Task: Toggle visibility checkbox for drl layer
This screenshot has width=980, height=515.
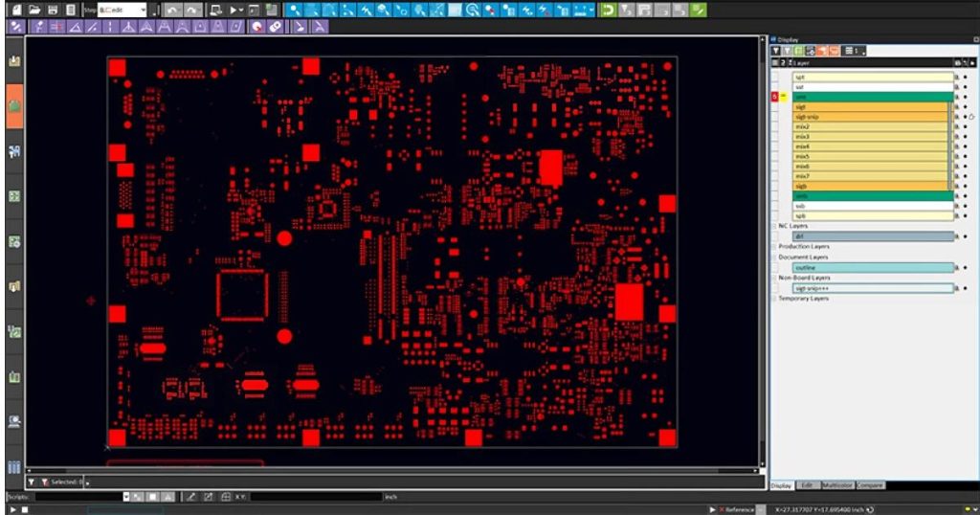Action: pos(775,236)
